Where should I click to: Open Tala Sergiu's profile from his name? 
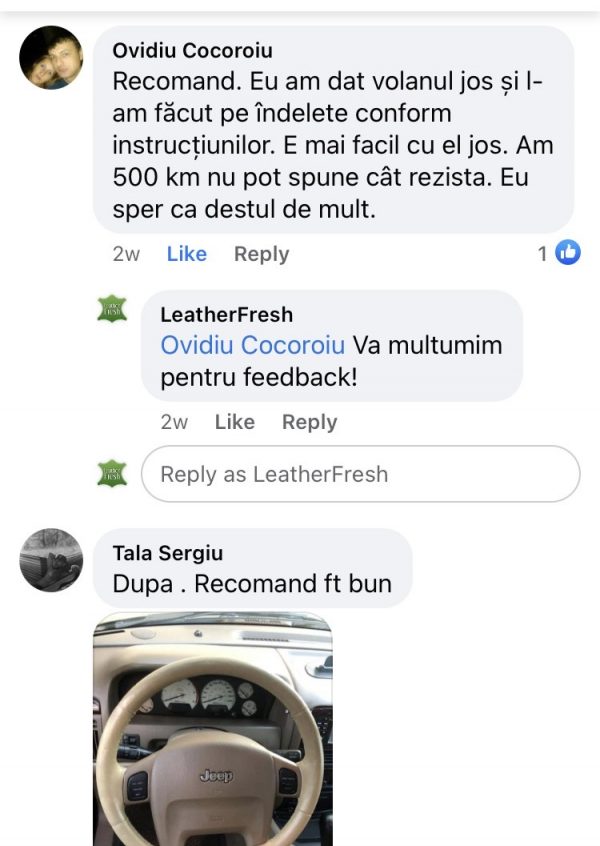[169, 551]
